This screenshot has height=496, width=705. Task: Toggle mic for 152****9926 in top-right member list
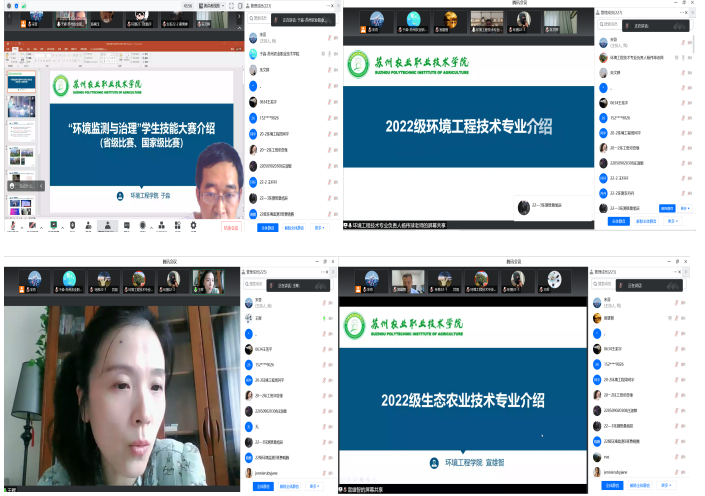pos(683,118)
